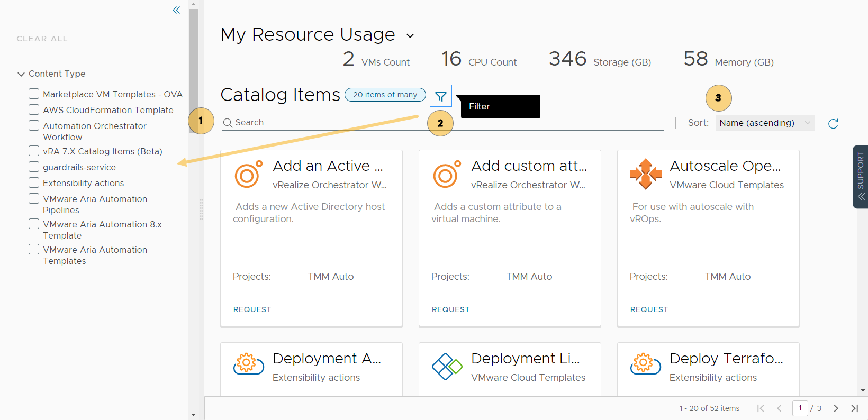Viewport: 868px width, 420px height.
Task: Check Extensibility actions filter
Action: [34, 182]
